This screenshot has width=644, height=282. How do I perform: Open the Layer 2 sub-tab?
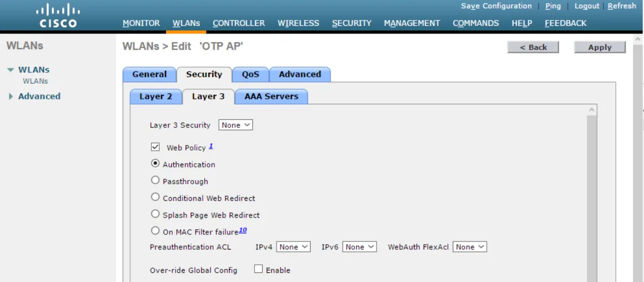point(156,97)
